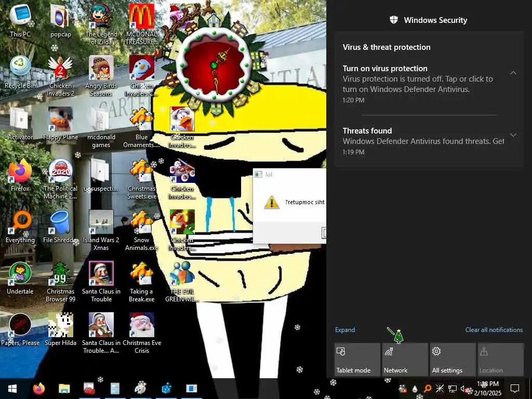Image resolution: width=532 pixels, height=399 pixels.
Task: Open the Windows Start menu
Action: (x=12, y=389)
